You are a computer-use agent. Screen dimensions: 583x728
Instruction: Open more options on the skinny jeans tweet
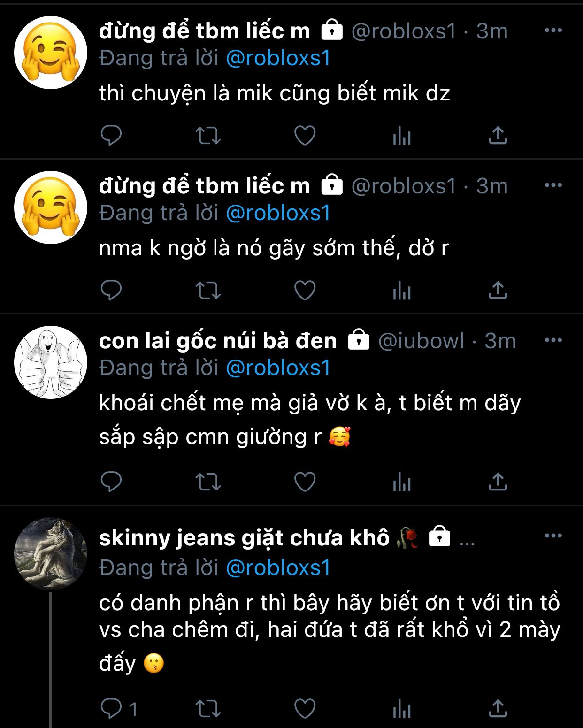coord(553,536)
